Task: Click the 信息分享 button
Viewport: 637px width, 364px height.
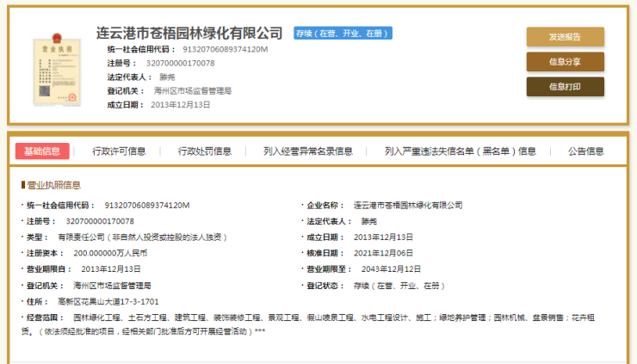Action: click(x=565, y=62)
